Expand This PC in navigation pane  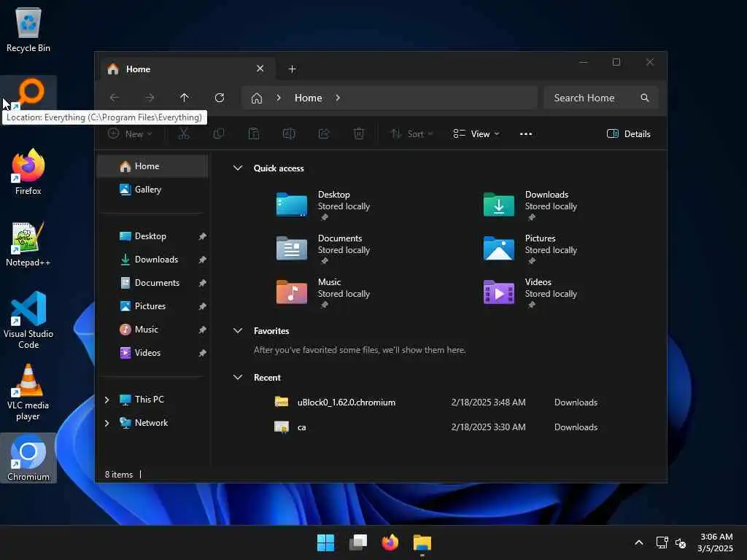(107, 400)
